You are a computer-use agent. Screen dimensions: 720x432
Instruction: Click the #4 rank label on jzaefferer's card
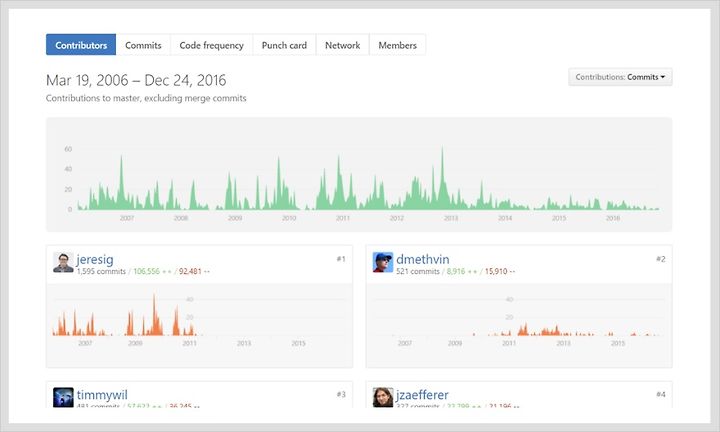(660, 394)
